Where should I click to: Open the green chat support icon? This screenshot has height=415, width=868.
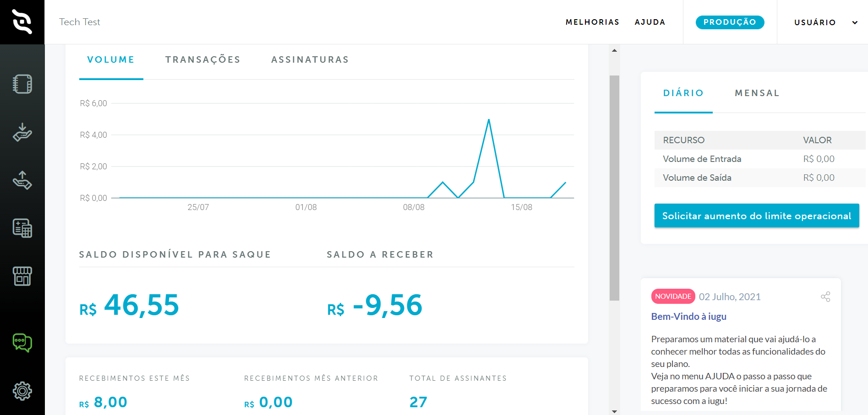(22, 343)
